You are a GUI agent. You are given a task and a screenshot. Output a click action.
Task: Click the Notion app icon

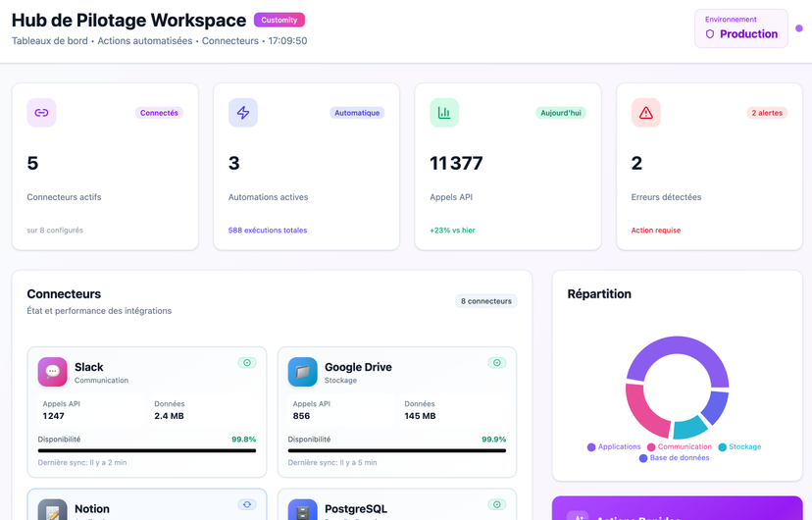pos(52,510)
